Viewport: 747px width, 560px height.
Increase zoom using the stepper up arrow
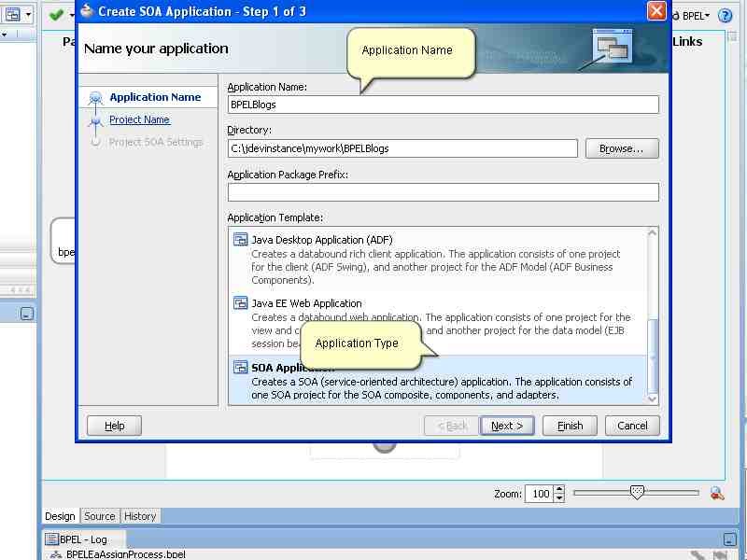(x=557, y=490)
